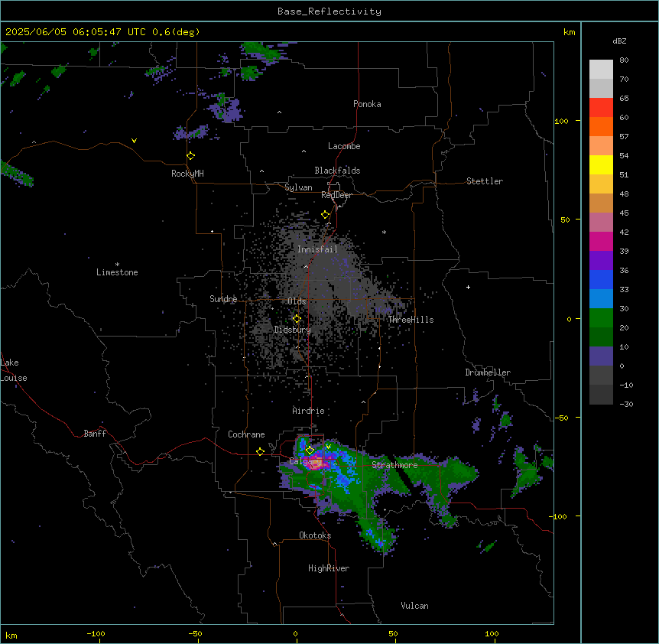Click the magenta 39–42 dBZ legend swatch
The height and width of the screenshot is (644, 659).
coord(601,241)
